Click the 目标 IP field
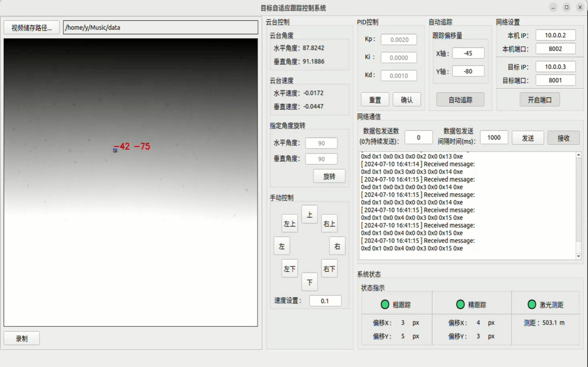The width and height of the screenshot is (588, 367). pos(556,67)
